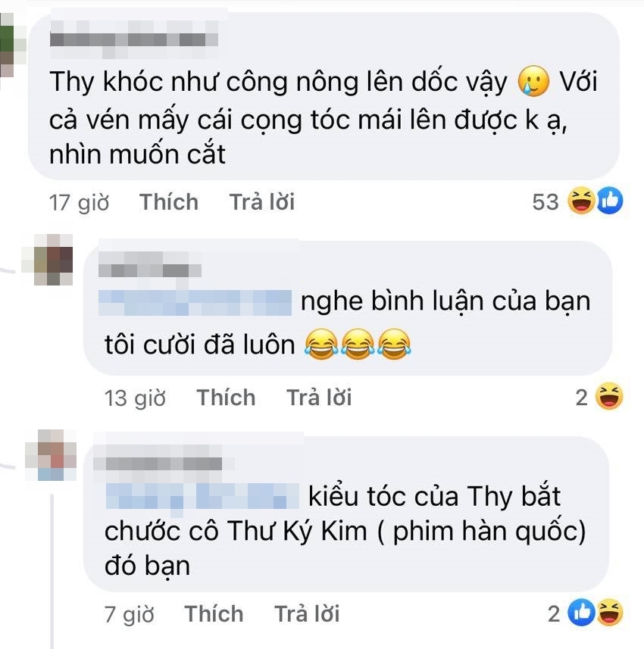Click the laughing reaction icon on 7 giờ comment

coord(609,612)
